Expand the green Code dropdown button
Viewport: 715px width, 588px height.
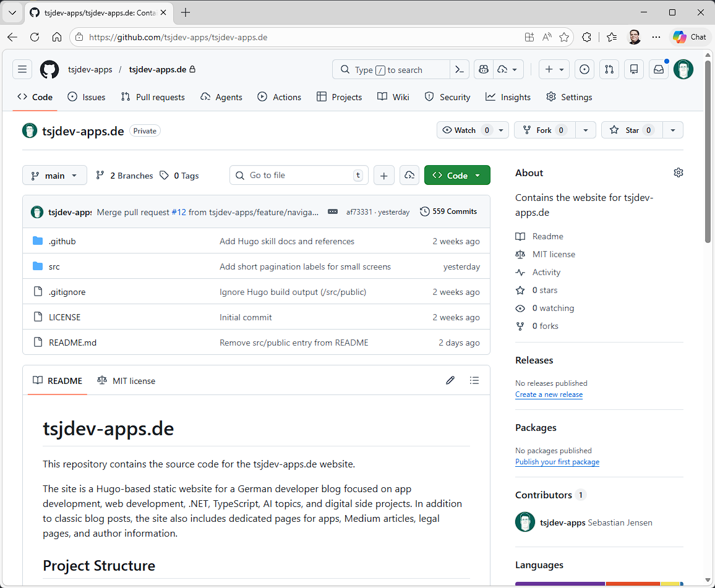[x=457, y=176]
